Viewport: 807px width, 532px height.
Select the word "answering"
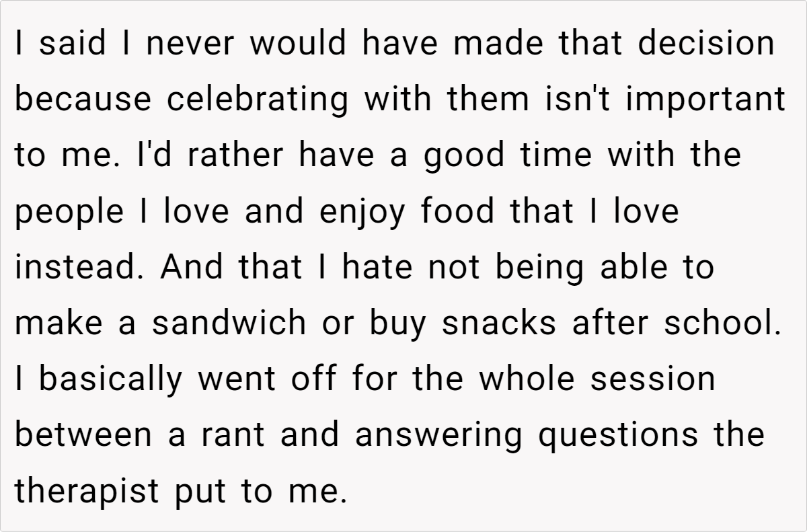pyautogui.click(x=438, y=434)
